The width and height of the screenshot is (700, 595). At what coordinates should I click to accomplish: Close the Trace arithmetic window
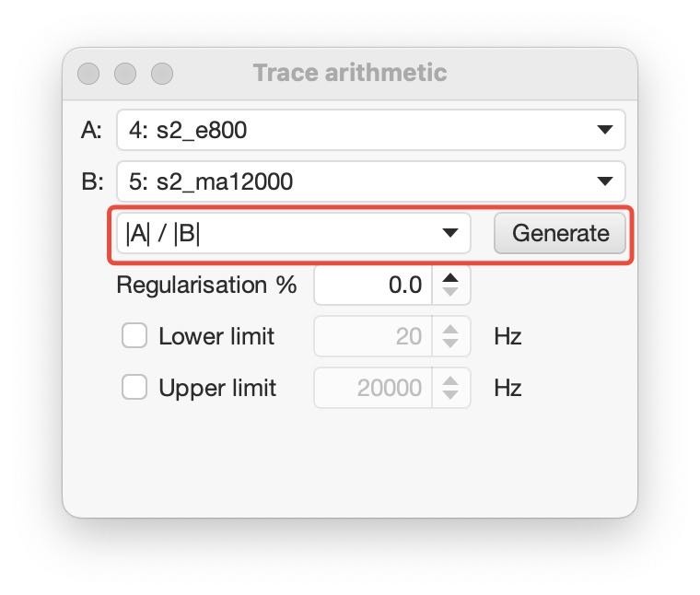(x=88, y=73)
